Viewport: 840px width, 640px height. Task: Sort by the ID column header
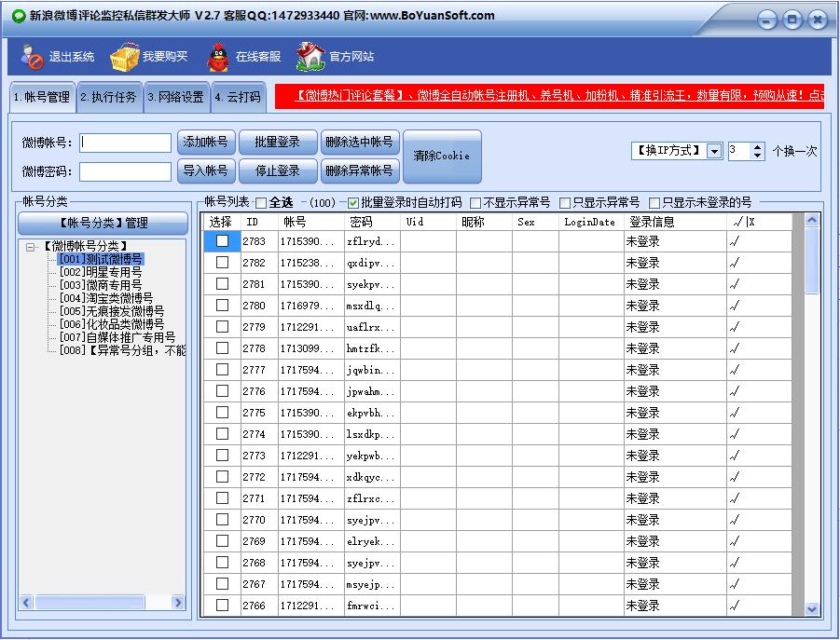click(x=259, y=222)
